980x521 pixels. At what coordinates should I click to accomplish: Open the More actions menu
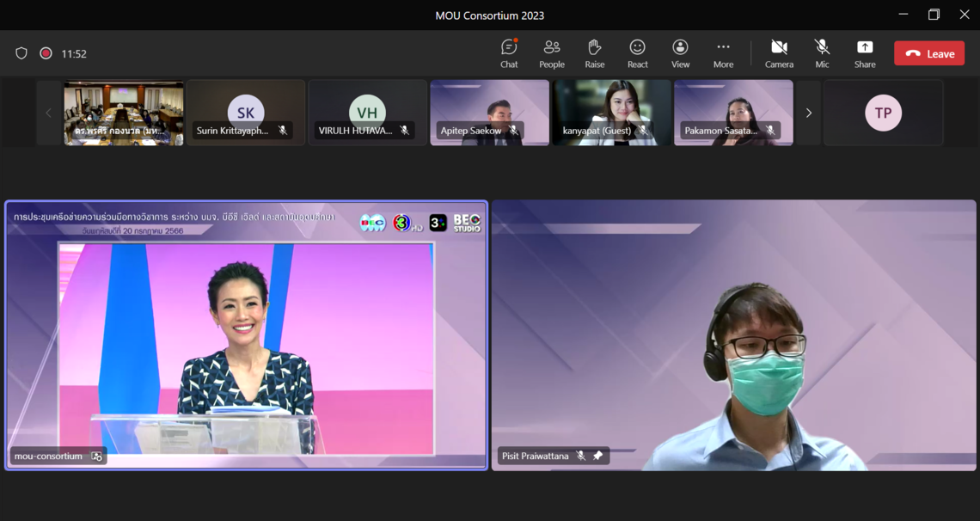click(723, 53)
